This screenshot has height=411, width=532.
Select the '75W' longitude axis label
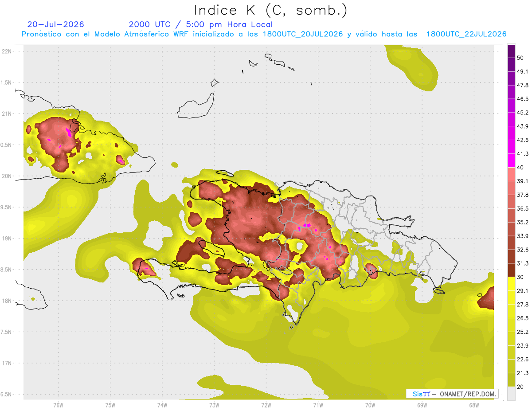(110, 405)
